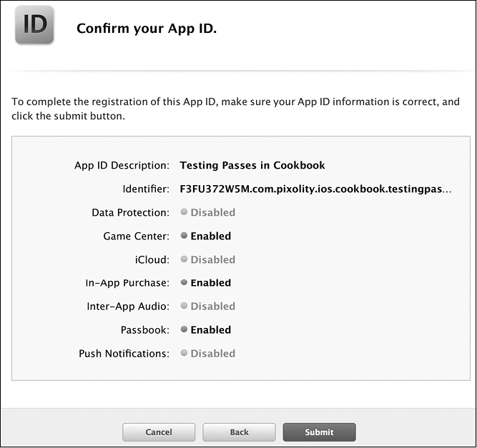Click the Push Notifications disabled status dot
Screen dimensions: 477x448
[x=185, y=353]
